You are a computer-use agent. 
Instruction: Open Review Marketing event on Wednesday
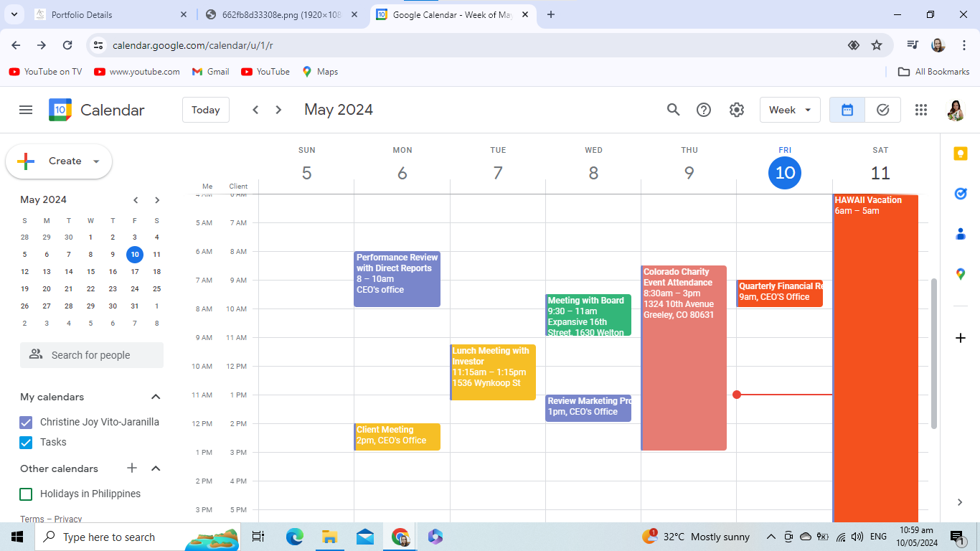[588, 408]
